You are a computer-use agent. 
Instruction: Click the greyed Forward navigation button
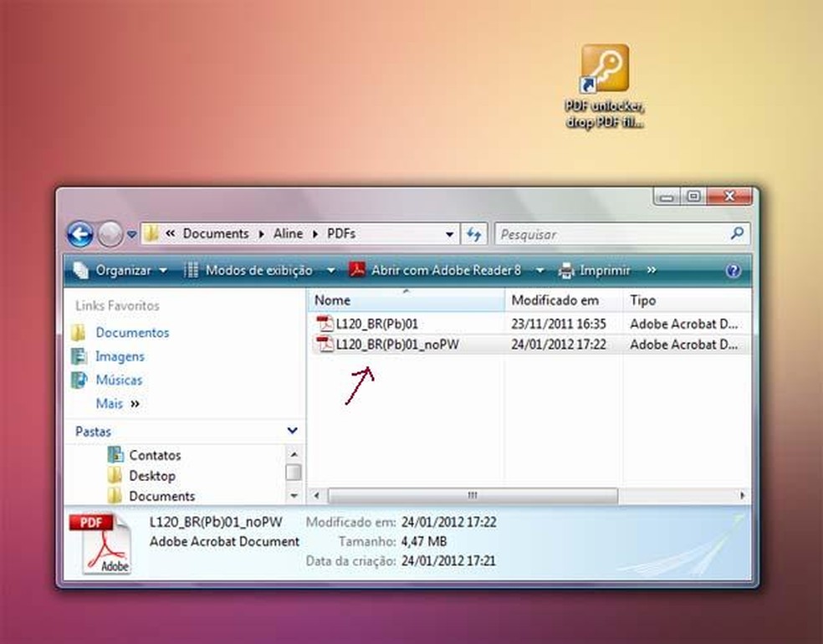coord(110,234)
